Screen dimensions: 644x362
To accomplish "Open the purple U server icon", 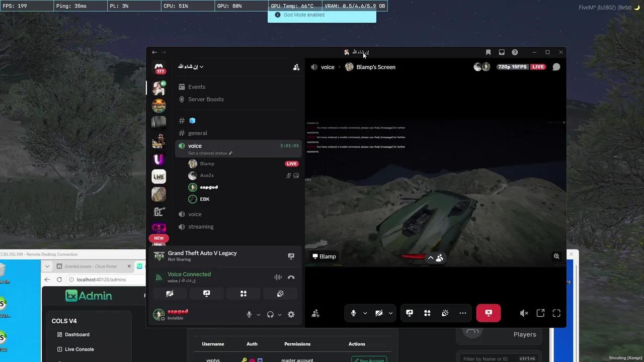I will tap(159, 159).
